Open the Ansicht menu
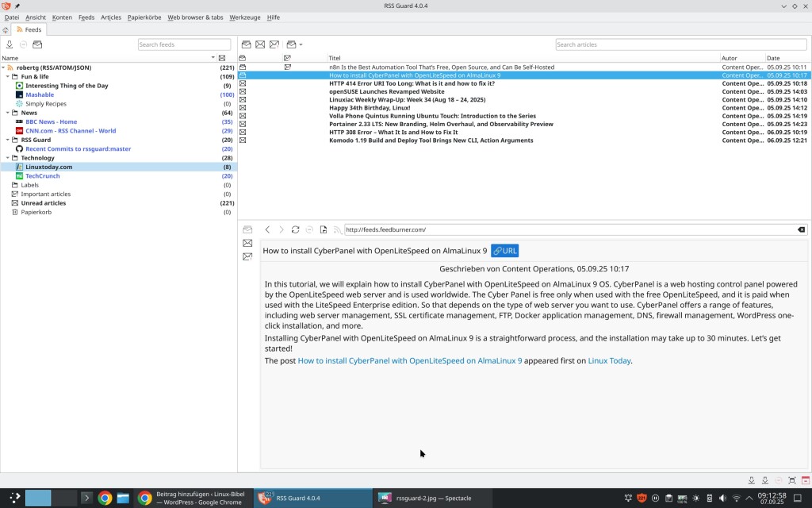Screen dimensions: 812x508 pos(36,17)
